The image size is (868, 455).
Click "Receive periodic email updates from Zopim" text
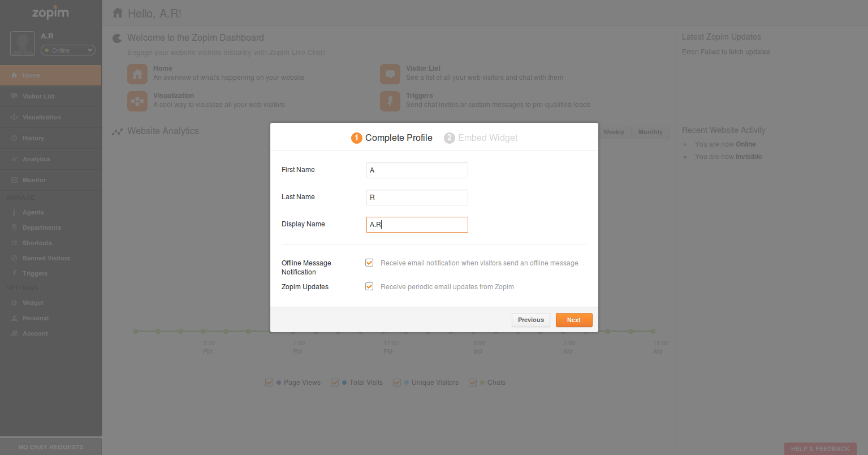pos(447,287)
